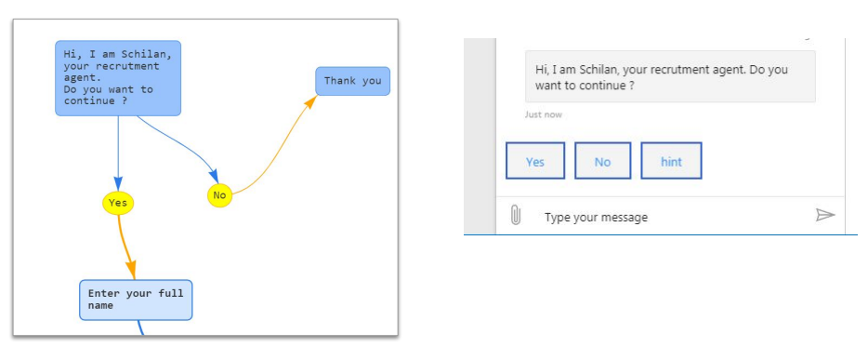Choose the Yes reply button in chat
Screen dimensions: 868x347
click(535, 161)
